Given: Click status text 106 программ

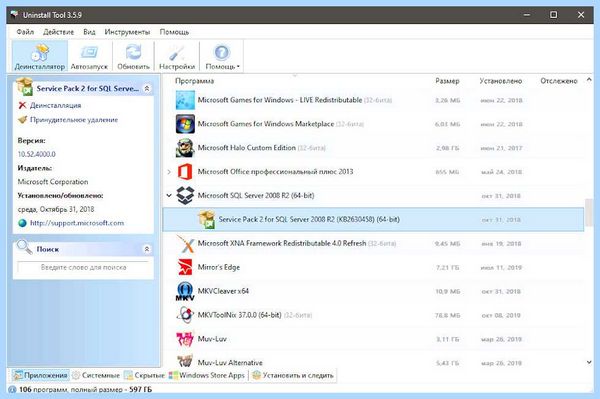Looking at the screenshot, I should pos(44,389).
